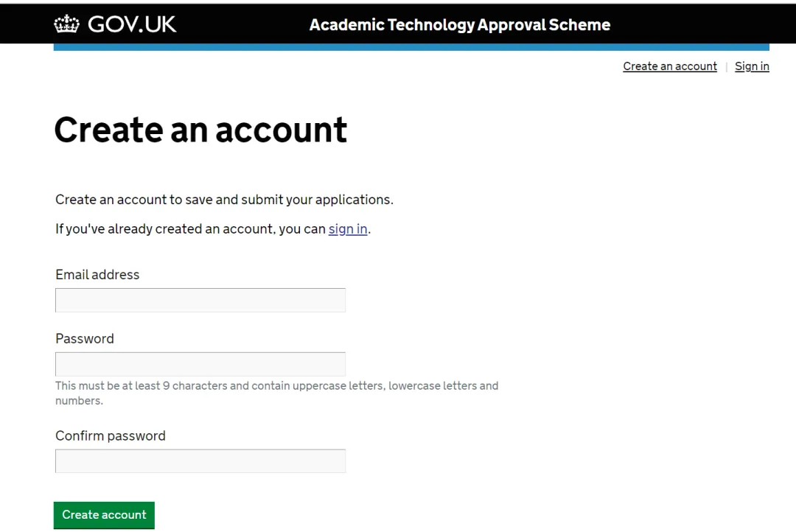Open the Create an account navigation link
796x532 pixels.
(x=669, y=66)
